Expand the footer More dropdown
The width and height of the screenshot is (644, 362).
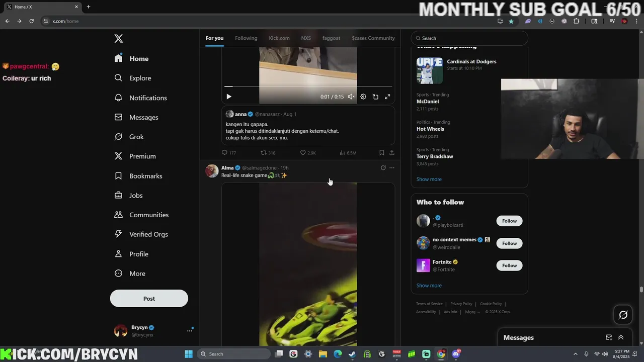[x=472, y=312]
